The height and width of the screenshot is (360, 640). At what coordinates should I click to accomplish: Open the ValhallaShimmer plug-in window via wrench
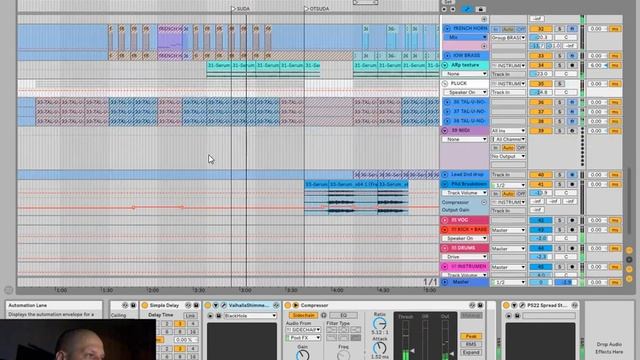point(223,305)
